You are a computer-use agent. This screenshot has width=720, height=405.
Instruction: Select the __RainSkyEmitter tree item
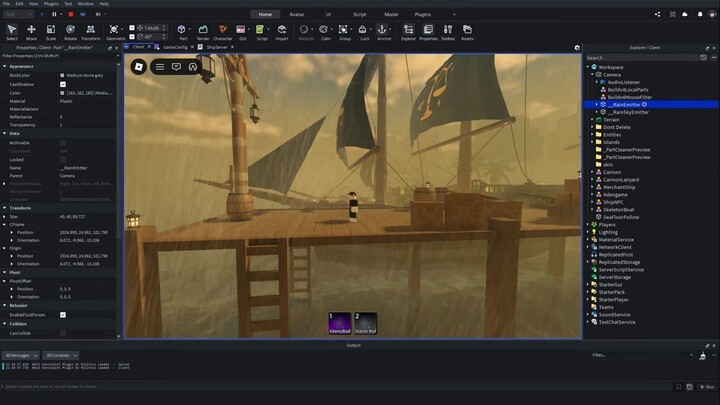(628, 112)
